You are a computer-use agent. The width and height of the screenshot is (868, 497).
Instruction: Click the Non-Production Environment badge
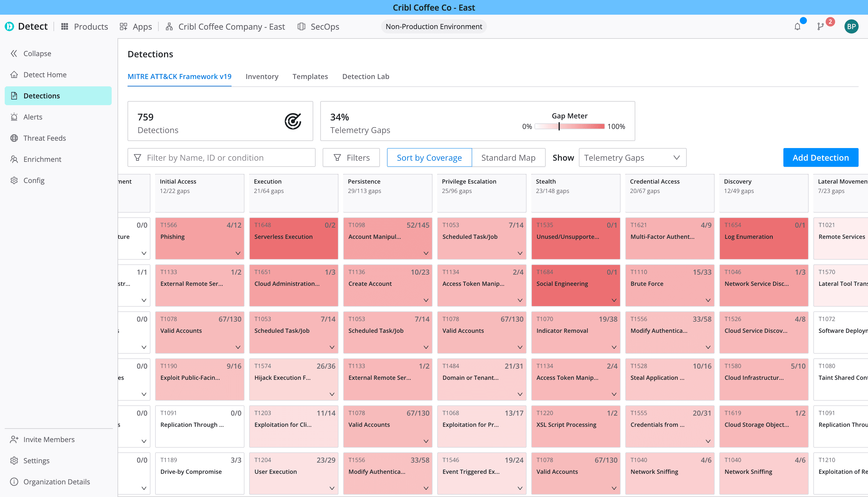[x=434, y=26]
